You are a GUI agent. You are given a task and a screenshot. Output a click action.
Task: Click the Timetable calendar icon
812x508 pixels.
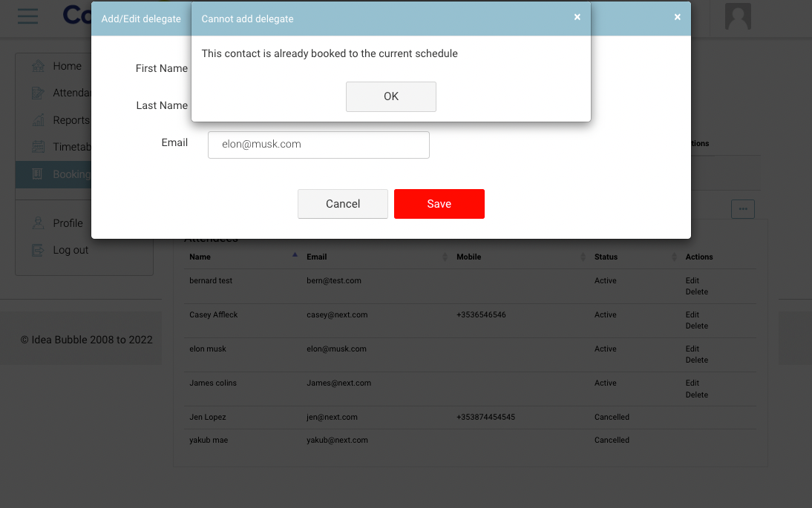(x=38, y=148)
